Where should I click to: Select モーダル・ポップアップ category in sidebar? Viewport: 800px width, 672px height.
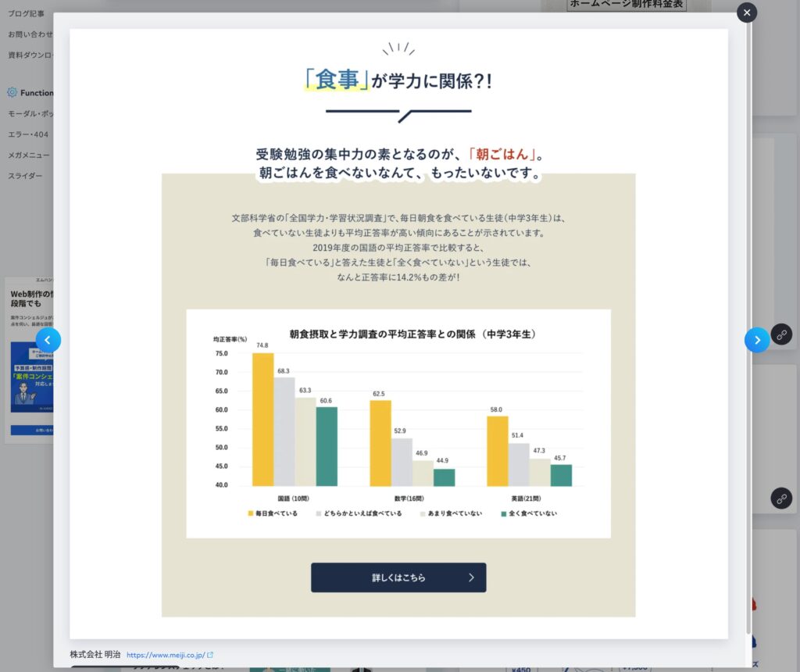point(30,114)
